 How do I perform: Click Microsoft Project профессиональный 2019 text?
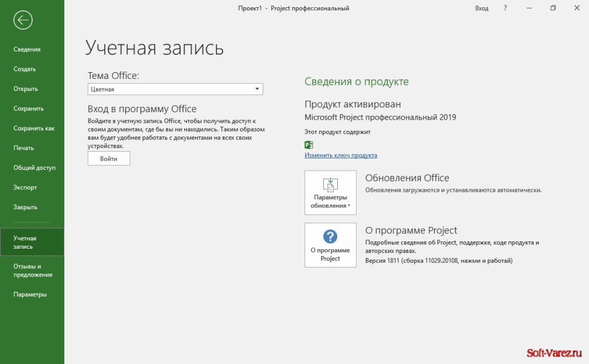(x=380, y=117)
